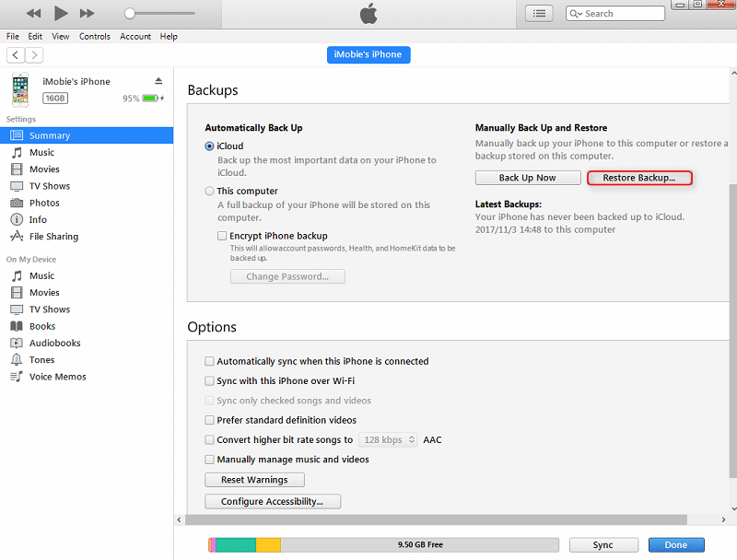Click the Movies icon under On My Device

[17, 293]
